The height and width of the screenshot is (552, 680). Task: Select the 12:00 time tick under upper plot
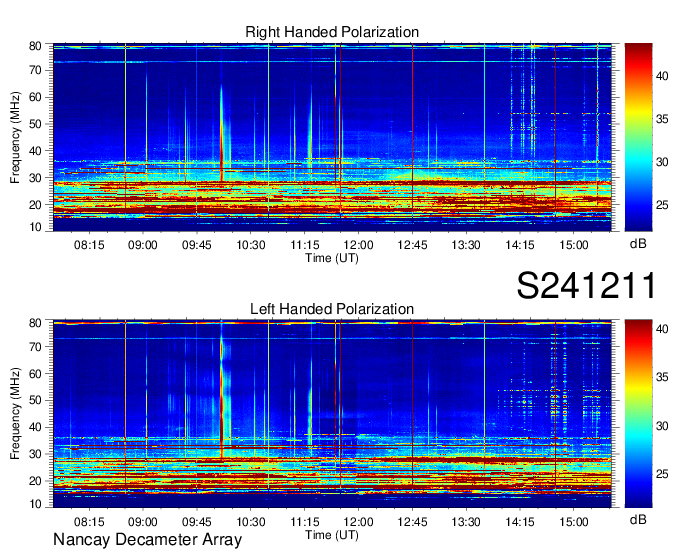click(x=359, y=245)
